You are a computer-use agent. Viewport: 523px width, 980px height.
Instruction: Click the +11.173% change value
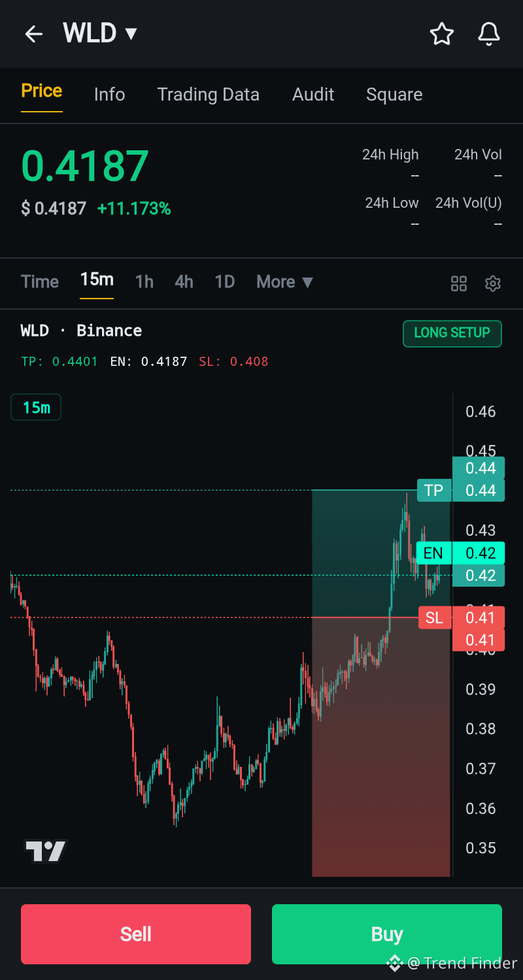pos(134,209)
